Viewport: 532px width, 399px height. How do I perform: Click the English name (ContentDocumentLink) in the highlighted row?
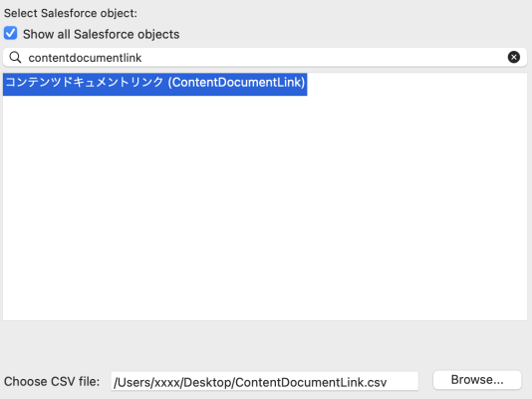236,83
